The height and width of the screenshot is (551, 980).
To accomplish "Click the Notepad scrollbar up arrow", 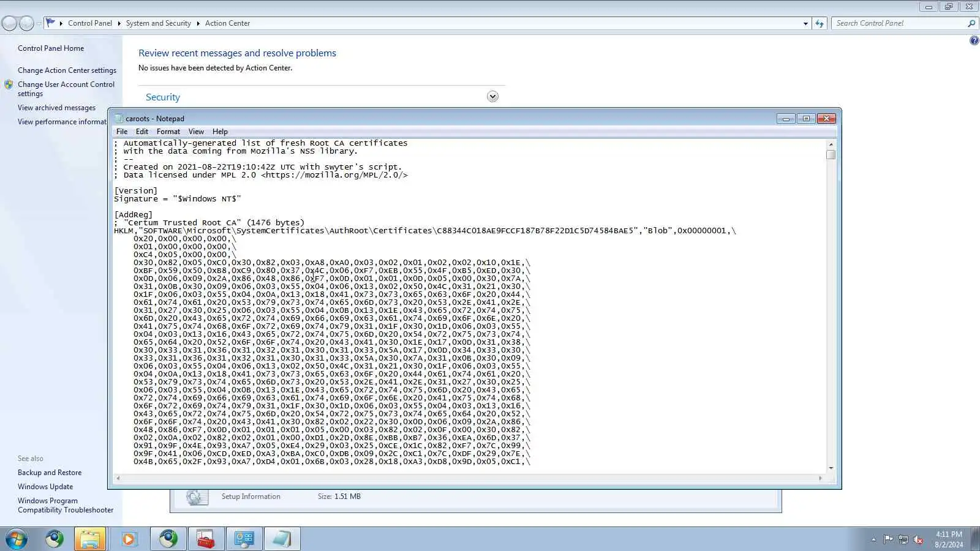I will (x=831, y=144).
